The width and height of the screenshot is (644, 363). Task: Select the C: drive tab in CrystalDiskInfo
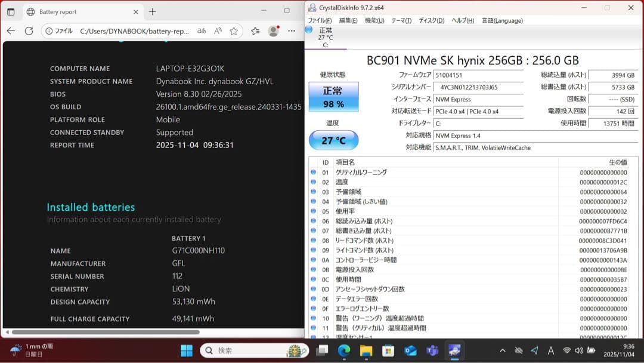coord(326,37)
